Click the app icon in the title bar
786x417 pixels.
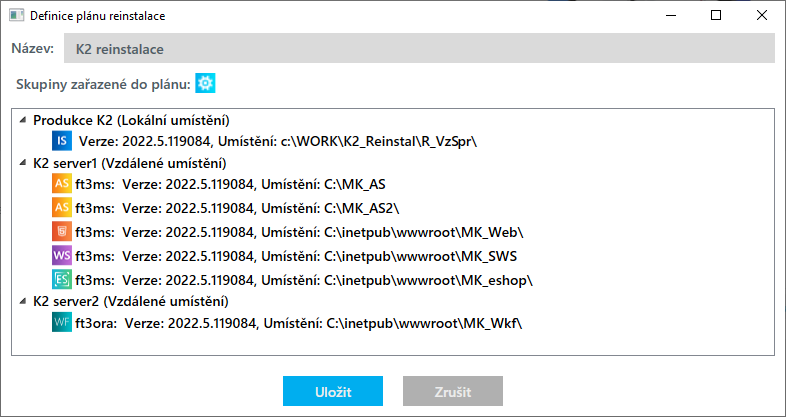[x=15, y=16]
